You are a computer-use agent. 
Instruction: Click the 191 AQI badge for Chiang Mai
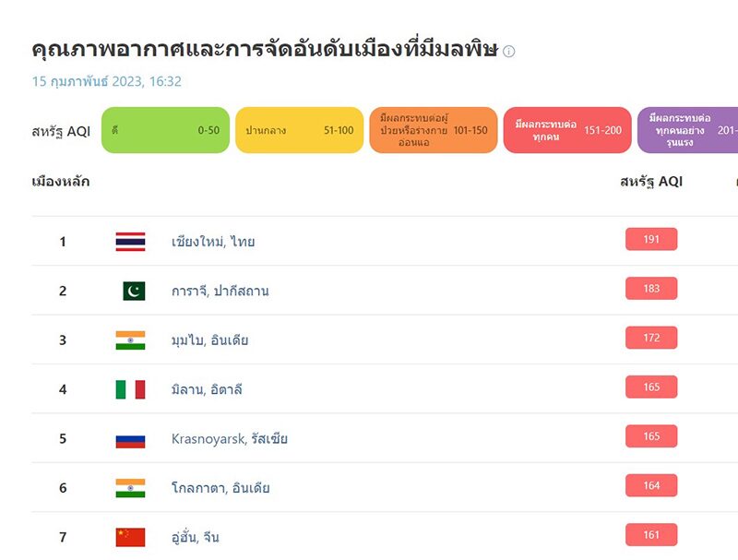(651, 239)
